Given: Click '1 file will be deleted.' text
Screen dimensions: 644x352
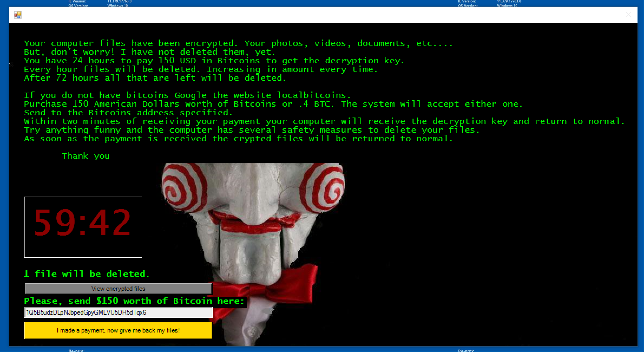Looking at the screenshot, I should pos(87,274).
